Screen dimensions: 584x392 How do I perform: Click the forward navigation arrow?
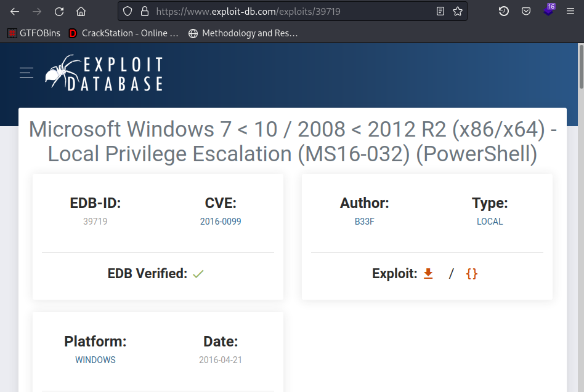click(37, 12)
